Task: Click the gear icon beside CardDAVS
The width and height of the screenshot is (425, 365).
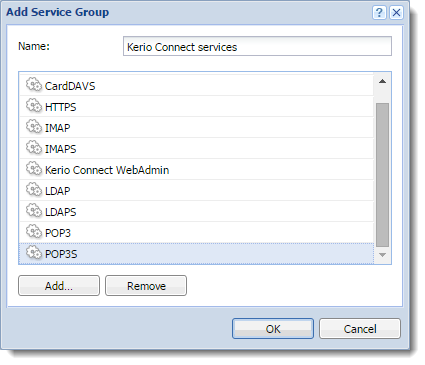Action: point(34,85)
